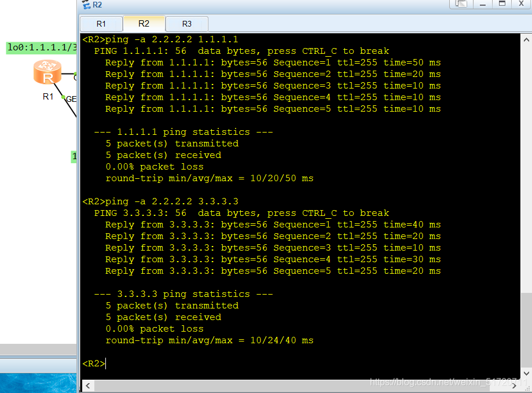This screenshot has height=393, width=532.
Task: Click the R2 window title icon
Action: 86,5
